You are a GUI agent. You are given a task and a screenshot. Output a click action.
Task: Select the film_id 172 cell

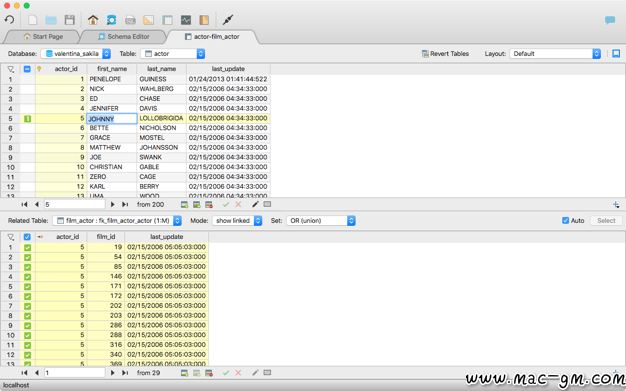pyautogui.click(x=106, y=296)
